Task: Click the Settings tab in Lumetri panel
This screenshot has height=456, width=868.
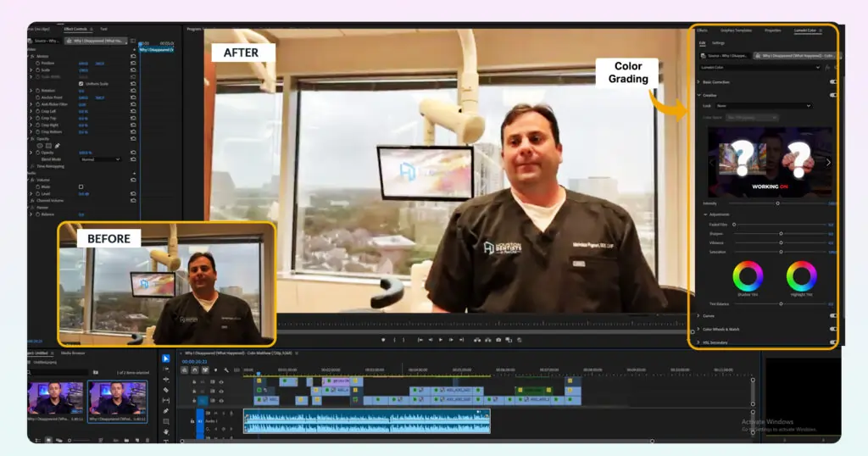Action: tap(718, 42)
